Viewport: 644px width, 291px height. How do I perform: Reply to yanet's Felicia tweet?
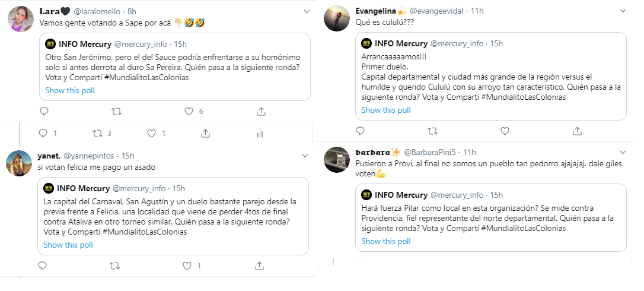tap(43, 265)
